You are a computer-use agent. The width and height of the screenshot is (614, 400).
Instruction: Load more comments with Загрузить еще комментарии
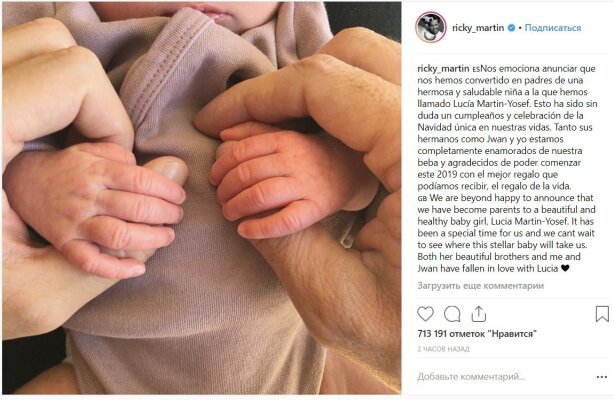[x=480, y=286]
